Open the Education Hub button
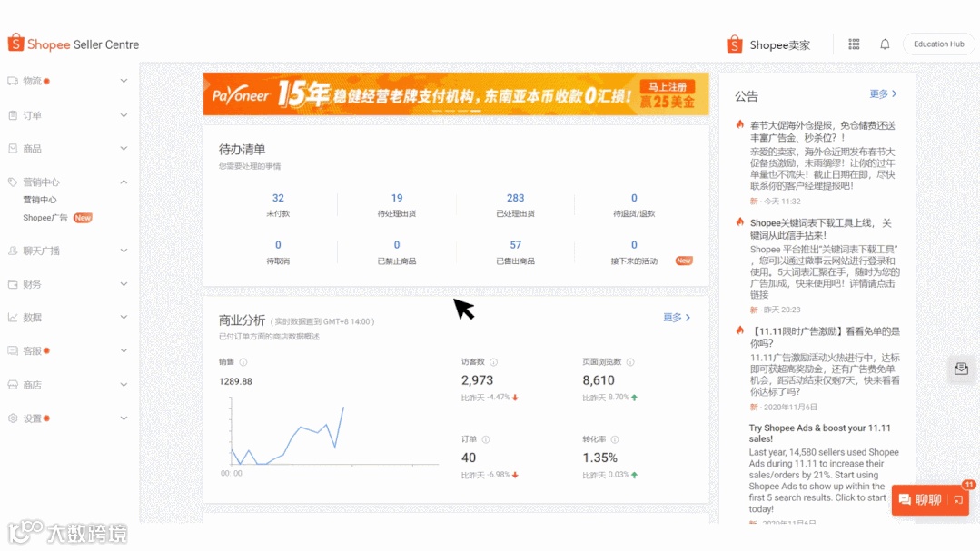 click(x=939, y=44)
